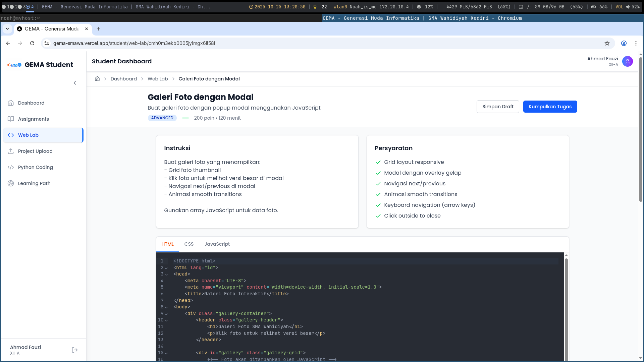Open the Learning Path sidebar item
Viewport: 644px width, 362px height.
point(34,183)
